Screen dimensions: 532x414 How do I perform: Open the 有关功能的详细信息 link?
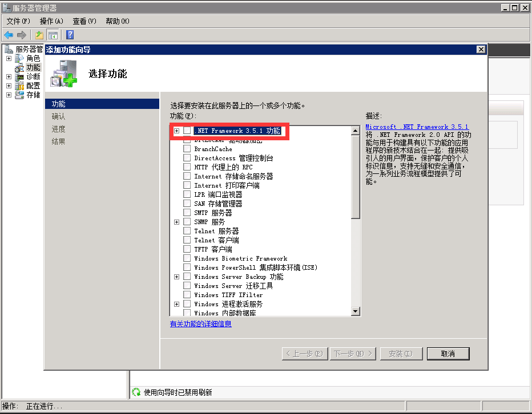(x=200, y=324)
